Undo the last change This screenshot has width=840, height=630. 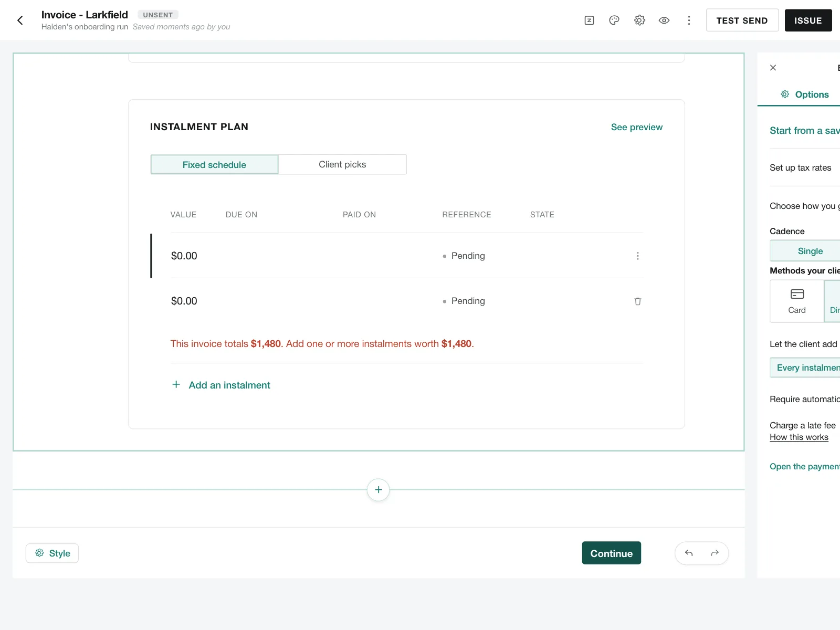click(689, 553)
